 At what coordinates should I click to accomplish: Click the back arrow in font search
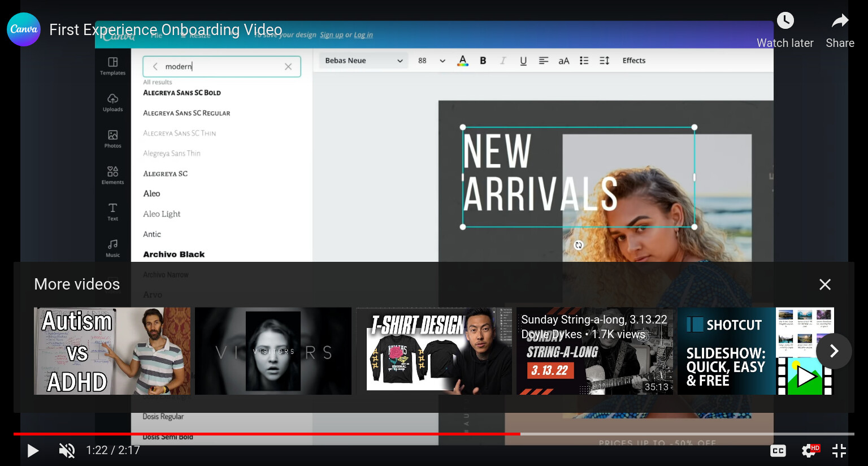coord(155,67)
